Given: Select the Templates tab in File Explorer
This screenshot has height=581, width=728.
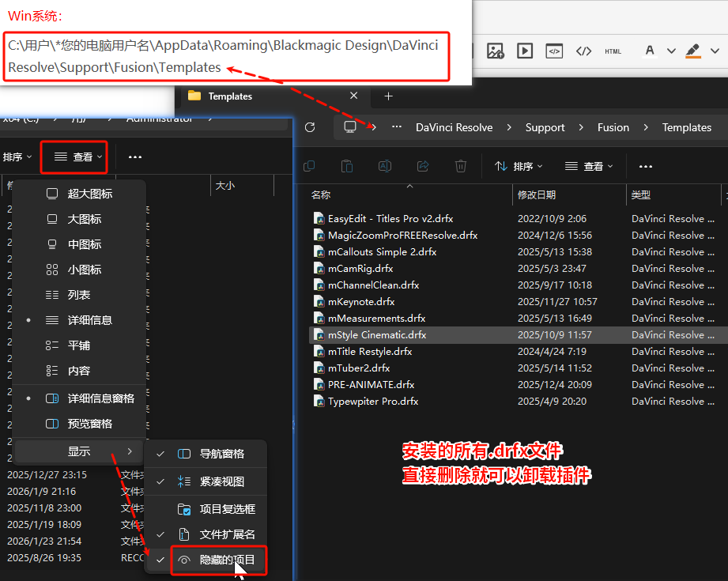Looking at the screenshot, I should click(x=273, y=96).
